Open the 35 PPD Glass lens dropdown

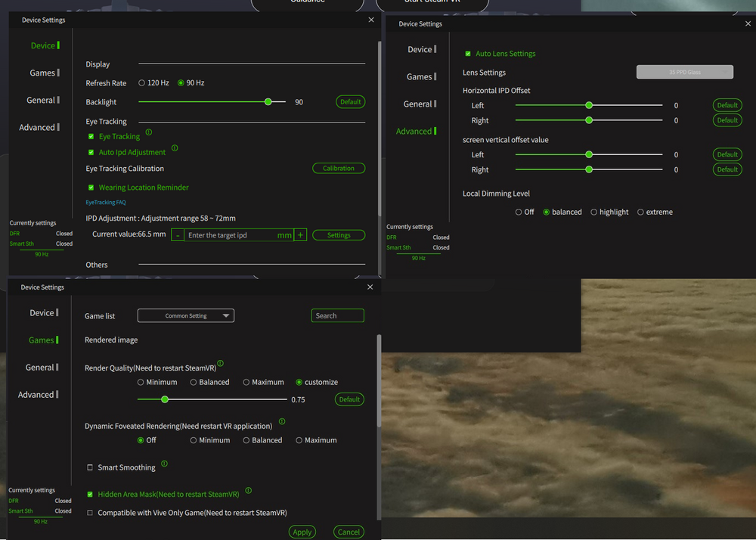[685, 72]
